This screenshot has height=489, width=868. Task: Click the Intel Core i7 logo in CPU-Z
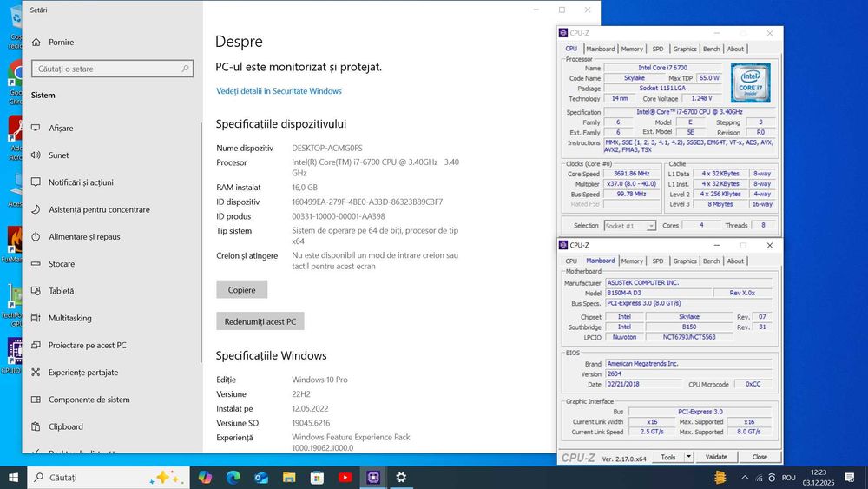pos(750,83)
